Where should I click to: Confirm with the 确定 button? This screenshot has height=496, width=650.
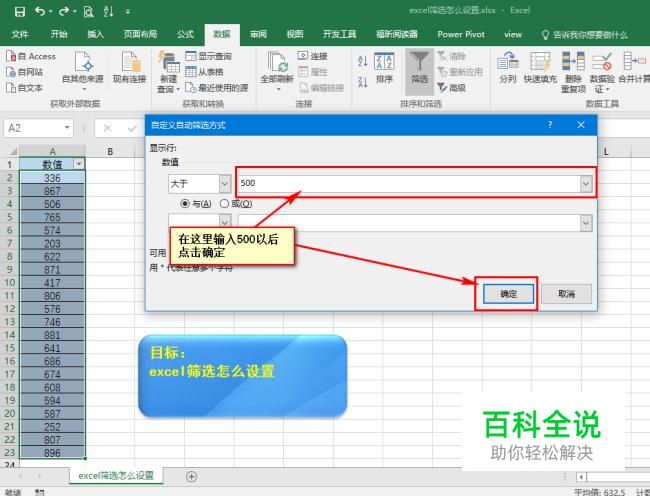[508, 294]
